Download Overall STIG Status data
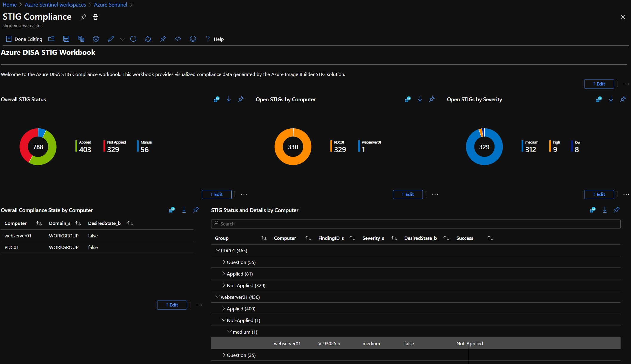This screenshot has width=631, height=364. (229, 99)
